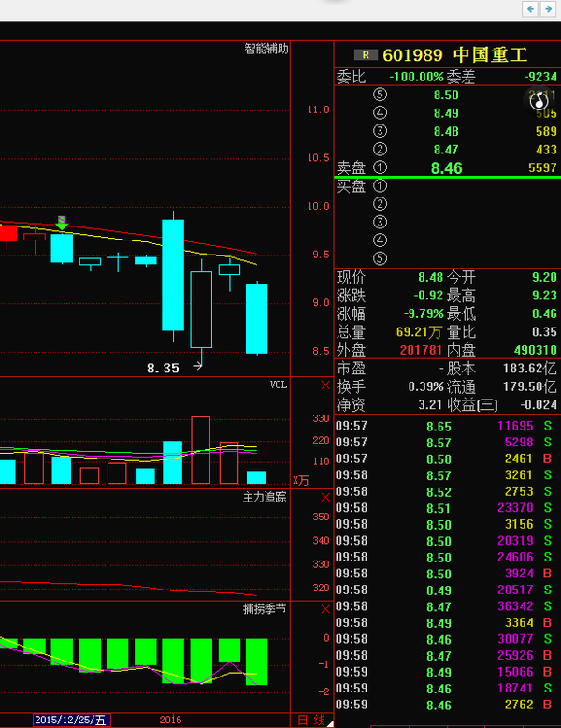Click the 2015/12/25/五 date box
561x728 pixels.
coord(71,721)
